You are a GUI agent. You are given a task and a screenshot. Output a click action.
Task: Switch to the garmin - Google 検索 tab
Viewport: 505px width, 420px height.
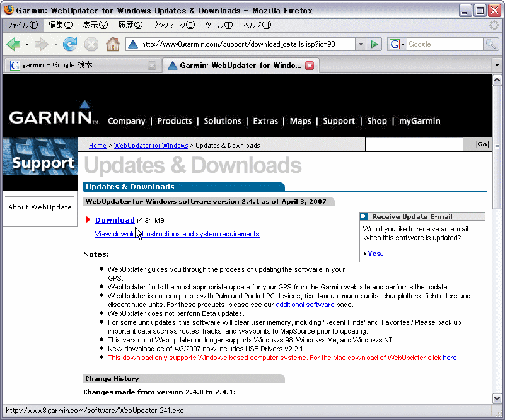[x=83, y=66]
